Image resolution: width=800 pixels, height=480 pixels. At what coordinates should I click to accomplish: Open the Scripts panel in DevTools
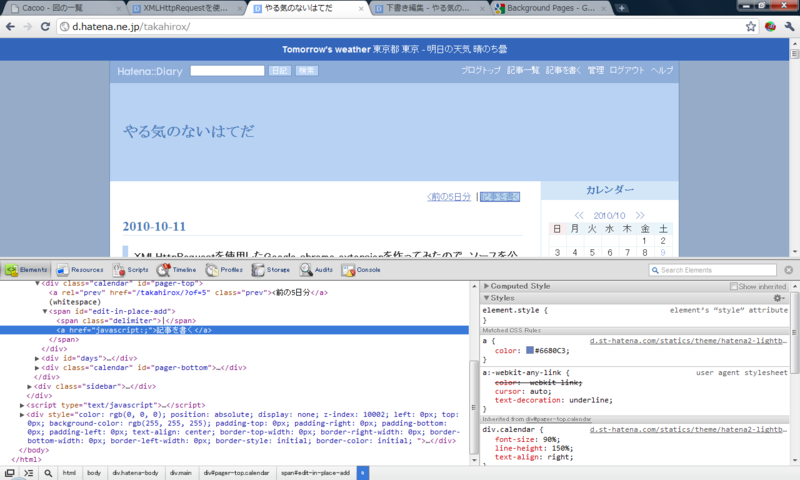[x=131, y=270]
